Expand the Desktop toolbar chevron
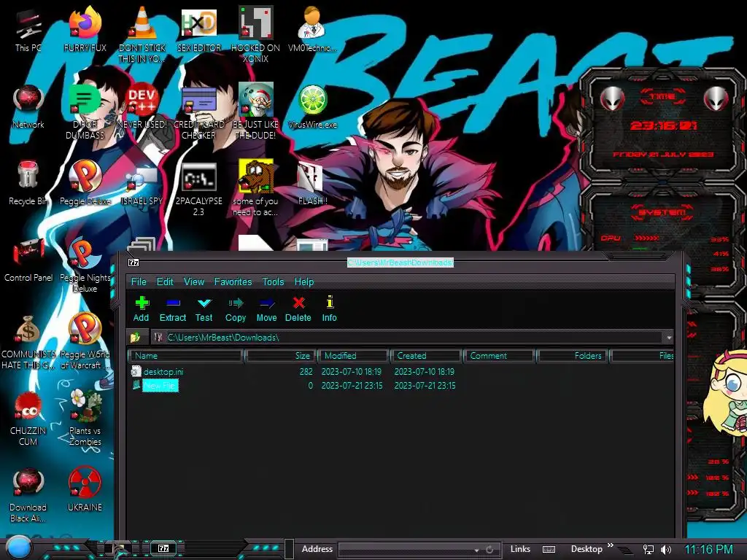Viewport: 747px width, 560px height. pos(611,545)
